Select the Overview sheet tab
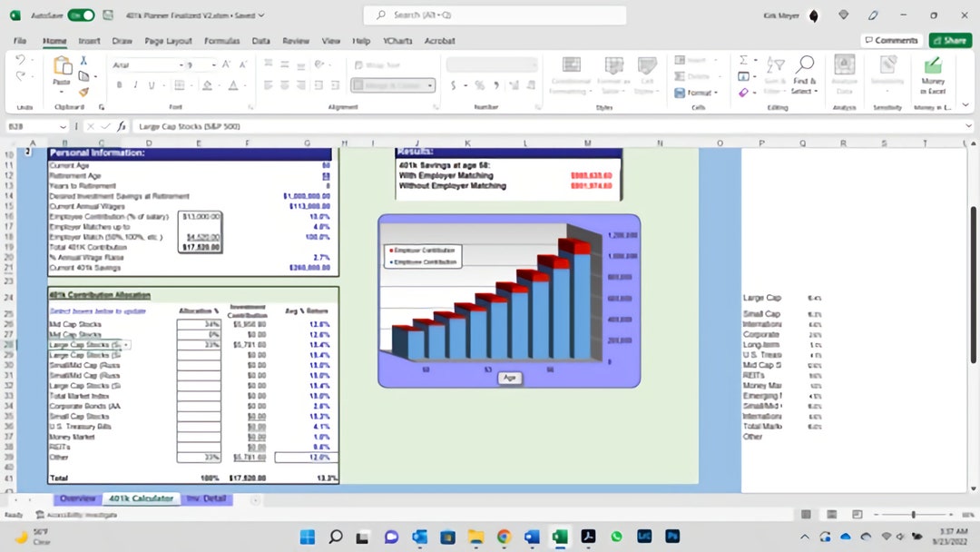980x552 pixels. pos(78,499)
